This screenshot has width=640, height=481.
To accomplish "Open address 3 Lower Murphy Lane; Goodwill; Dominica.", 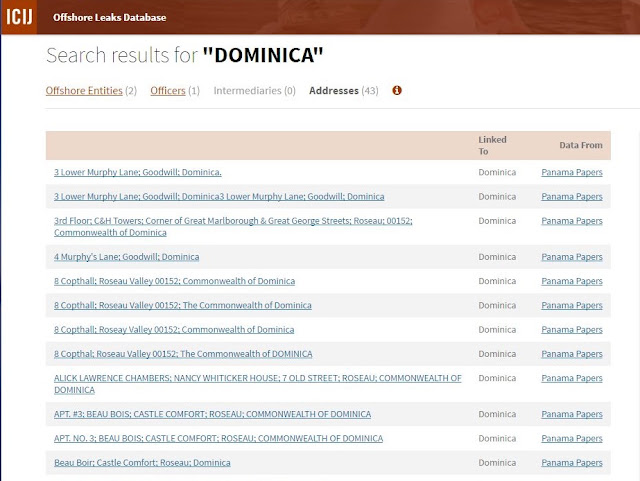I will pyautogui.click(x=138, y=172).
